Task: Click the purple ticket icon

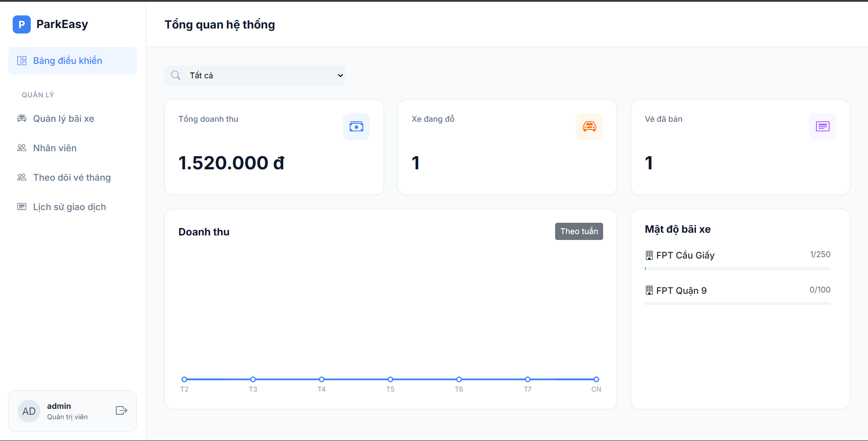Action: [822, 127]
